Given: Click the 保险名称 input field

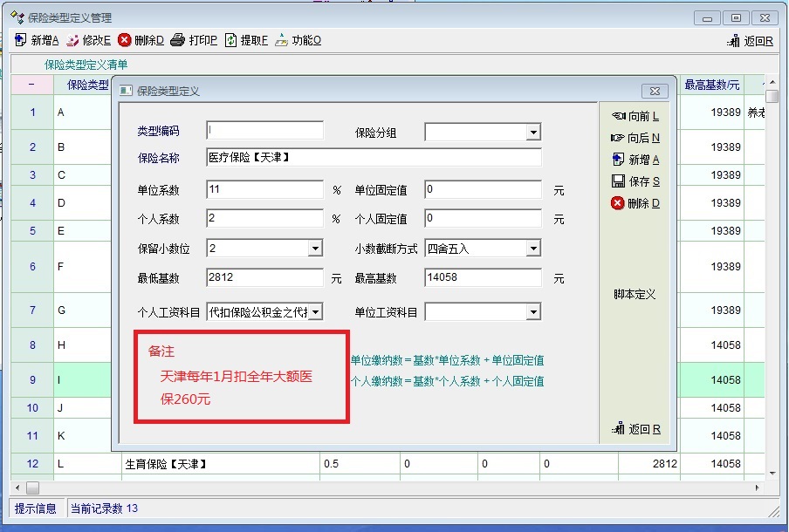Looking at the screenshot, I should (374, 158).
